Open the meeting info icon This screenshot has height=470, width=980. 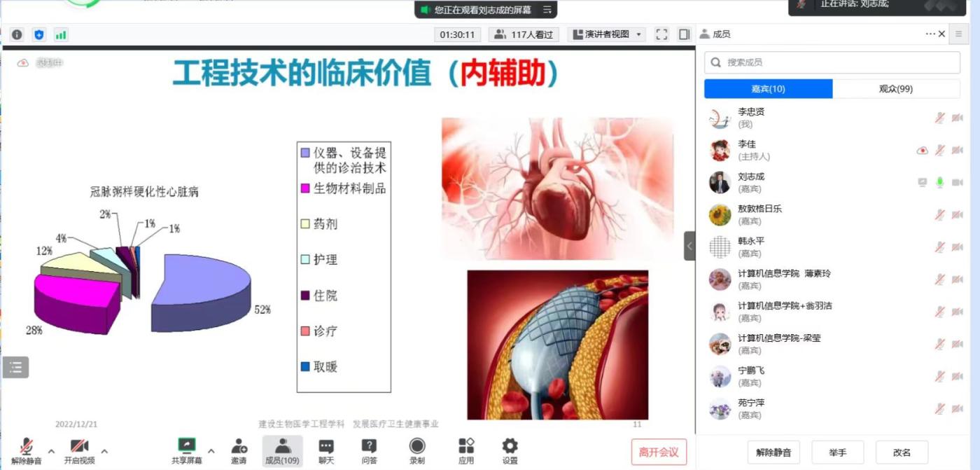coord(17,34)
